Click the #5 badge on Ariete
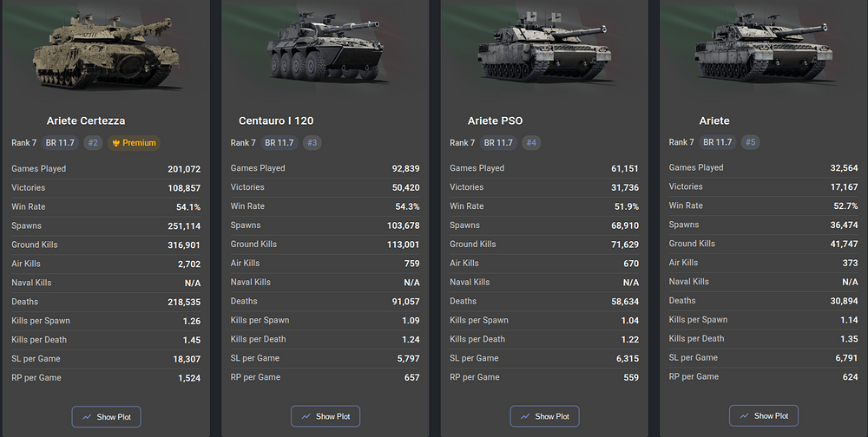 [x=750, y=142]
